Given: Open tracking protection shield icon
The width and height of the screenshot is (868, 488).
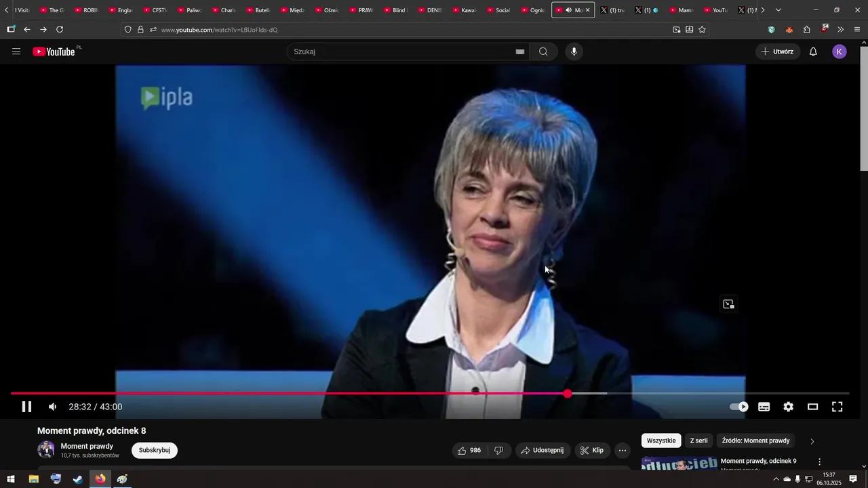Looking at the screenshot, I should 127,30.
